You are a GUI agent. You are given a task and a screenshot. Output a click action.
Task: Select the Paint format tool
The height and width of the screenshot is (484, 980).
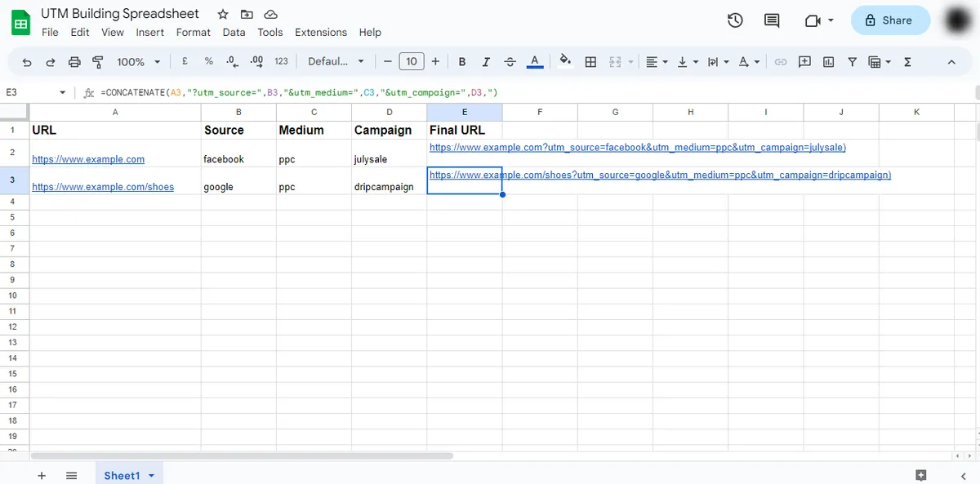[98, 61]
